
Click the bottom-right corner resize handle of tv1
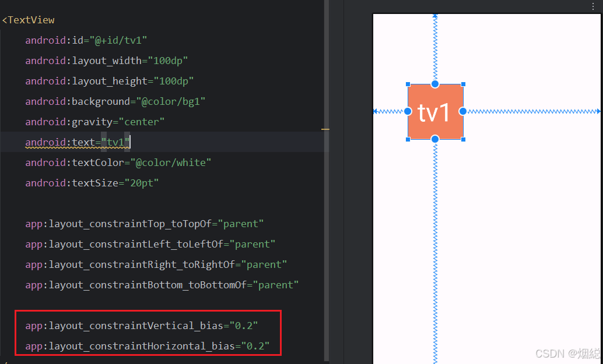(462, 139)
